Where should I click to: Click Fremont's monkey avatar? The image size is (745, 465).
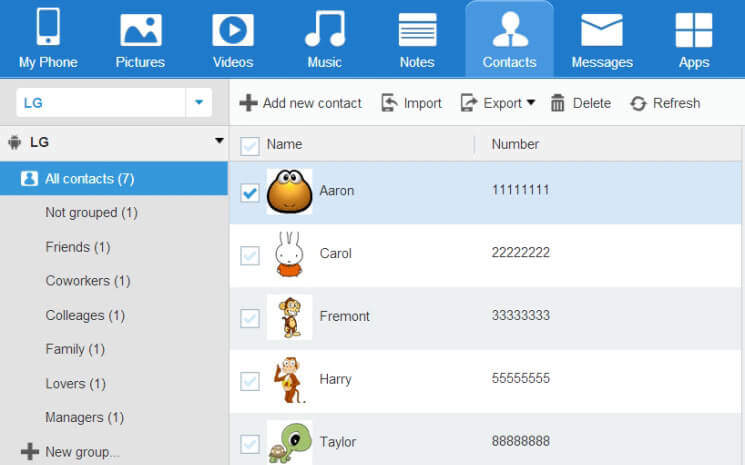pyautogui.click(x=289, y=317)
